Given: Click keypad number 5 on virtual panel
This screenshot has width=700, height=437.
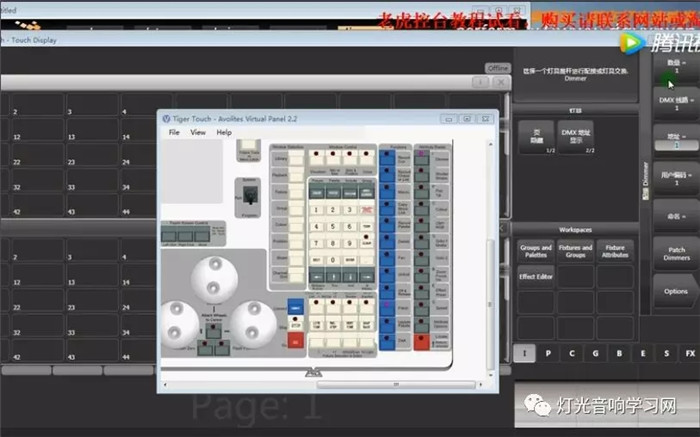Looking at the screenshot, I should coord(333,226).
